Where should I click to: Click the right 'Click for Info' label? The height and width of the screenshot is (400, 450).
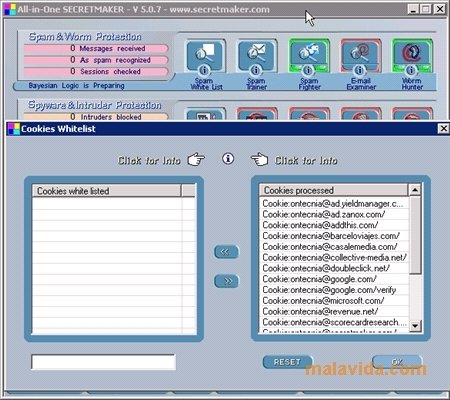pos(306,161)
